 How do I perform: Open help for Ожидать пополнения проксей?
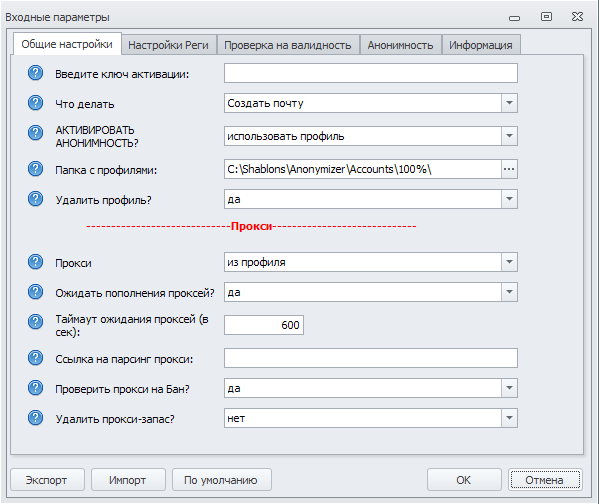pyautogui.click(x=36, y=292)
